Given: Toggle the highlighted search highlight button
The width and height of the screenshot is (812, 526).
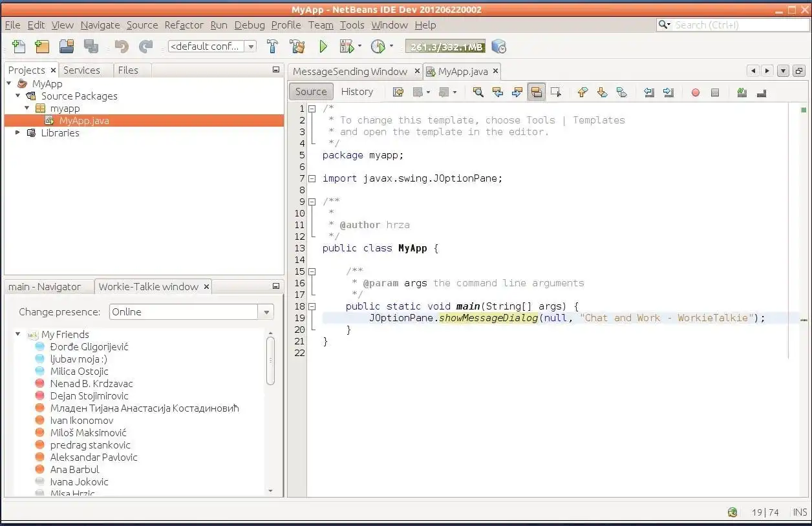Looking at the screenshot, I should (536, 92).
